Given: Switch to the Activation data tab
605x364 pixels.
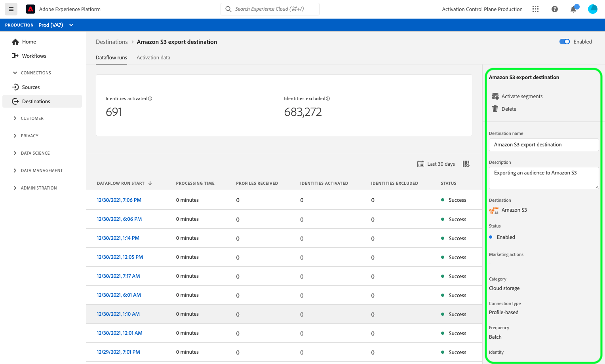Looking at the screenshot, I should pyautogui.click(x=153, y=57).
